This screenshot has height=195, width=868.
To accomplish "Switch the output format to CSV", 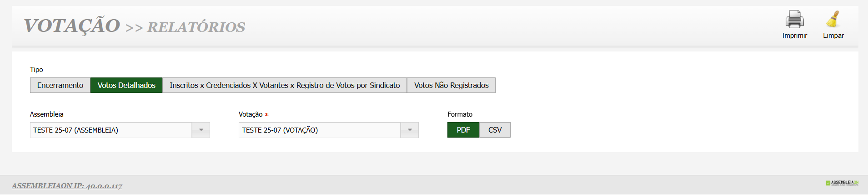I will click(x=495, y=130).
